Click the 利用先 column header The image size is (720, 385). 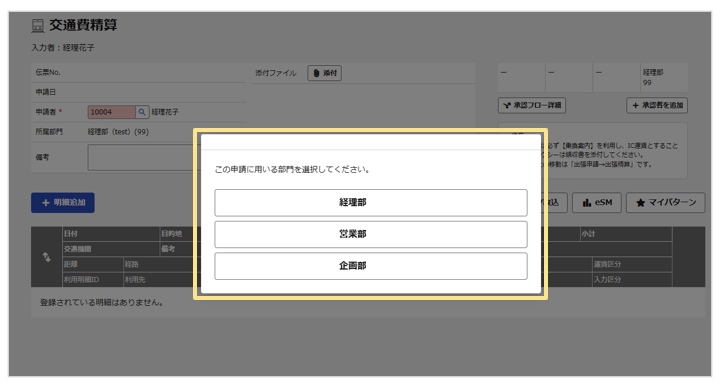tap(135, 279)
